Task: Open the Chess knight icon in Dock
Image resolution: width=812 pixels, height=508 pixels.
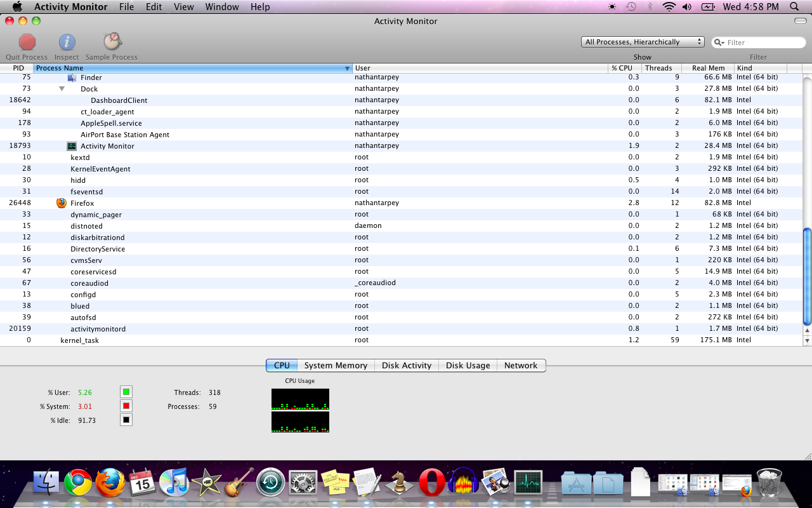Action: [400, 483]
